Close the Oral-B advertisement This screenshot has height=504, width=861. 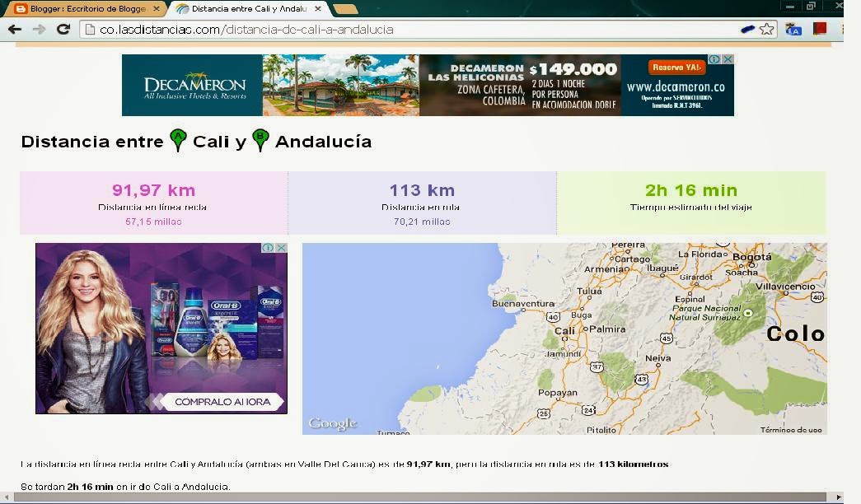pos(281,248)
